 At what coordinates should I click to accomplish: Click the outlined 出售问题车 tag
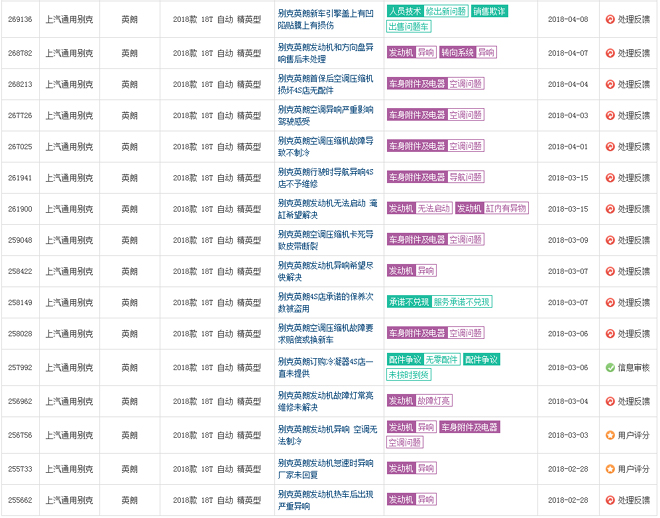click(x=409, y=27)
